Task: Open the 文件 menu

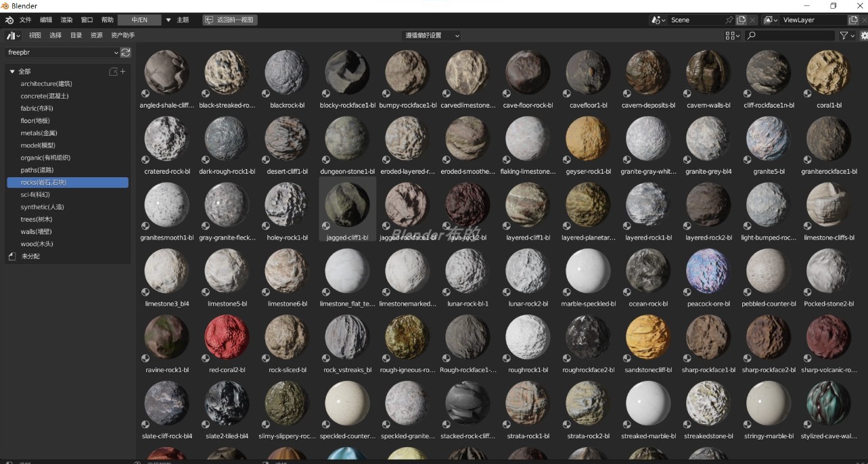Action: tap(25, 20)
